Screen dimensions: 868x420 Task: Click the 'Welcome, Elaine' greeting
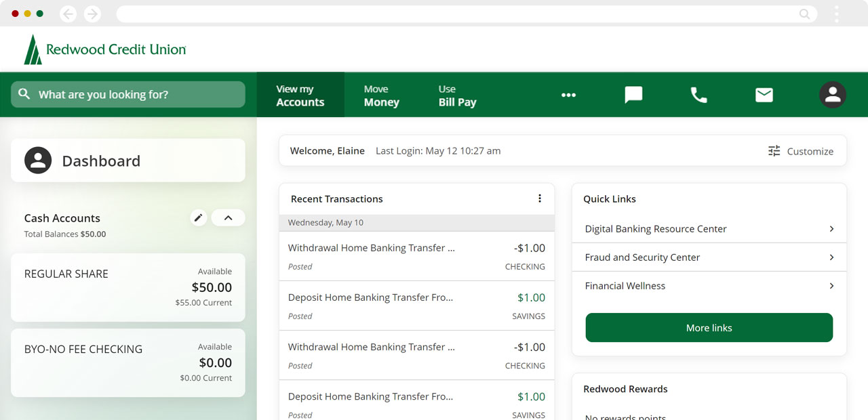[x=328, y=150]
